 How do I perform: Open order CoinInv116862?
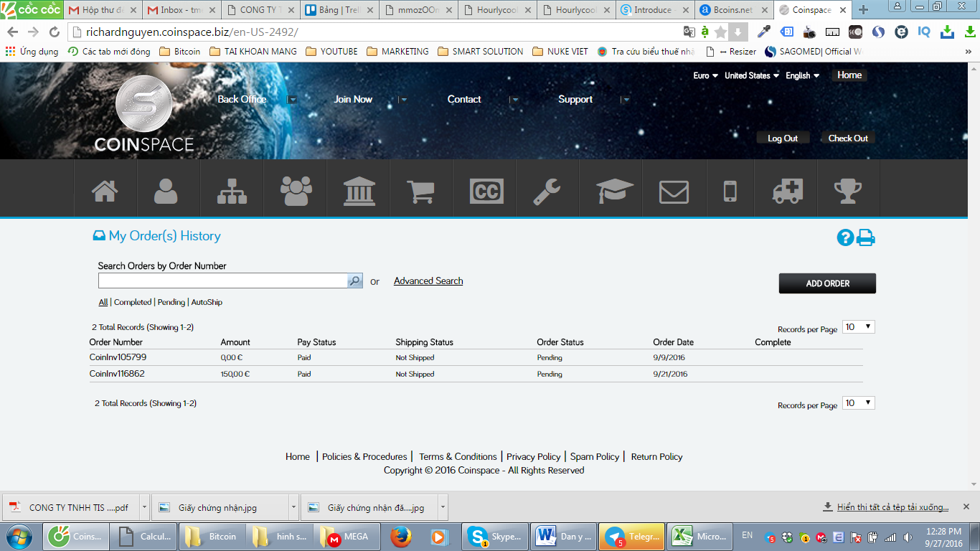click(117, 374)
